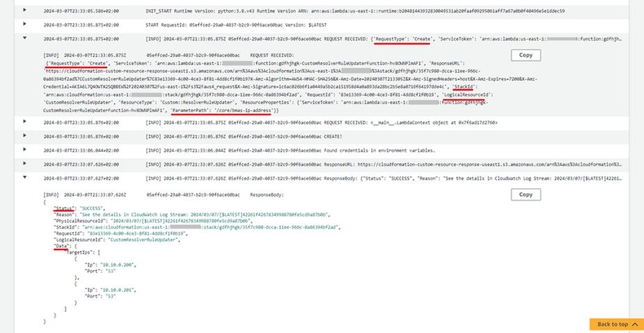
Task: Collapse the ResponseBody SUCCESS log entry
Action: (26, 178)
